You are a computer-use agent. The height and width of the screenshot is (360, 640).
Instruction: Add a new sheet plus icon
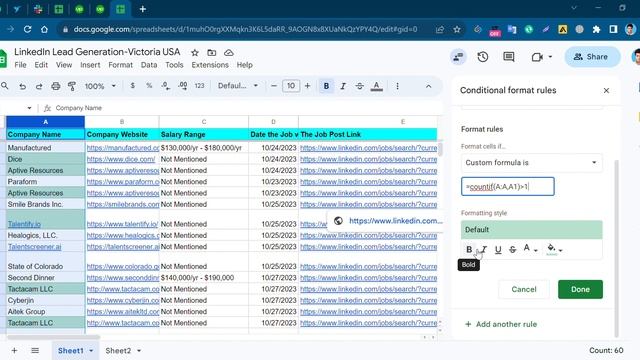[x=14, y=351]
